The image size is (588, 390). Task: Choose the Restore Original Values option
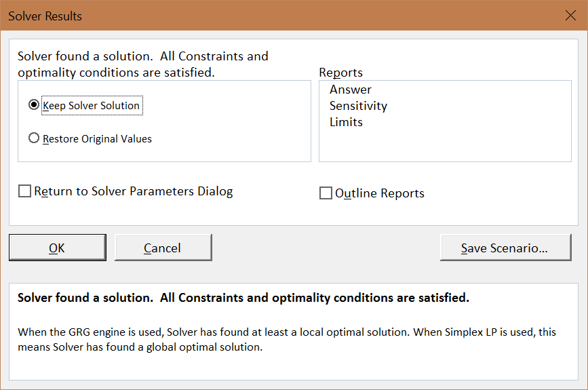34,138
